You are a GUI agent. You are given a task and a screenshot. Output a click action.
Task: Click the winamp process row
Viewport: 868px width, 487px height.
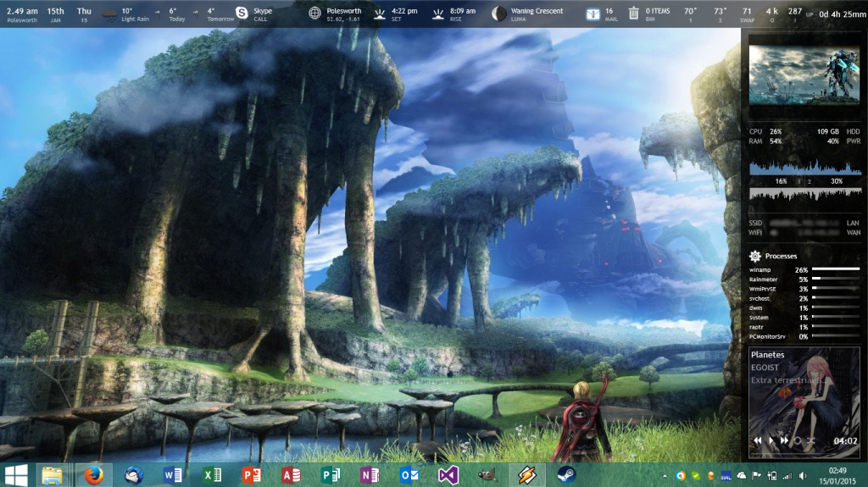804,269
